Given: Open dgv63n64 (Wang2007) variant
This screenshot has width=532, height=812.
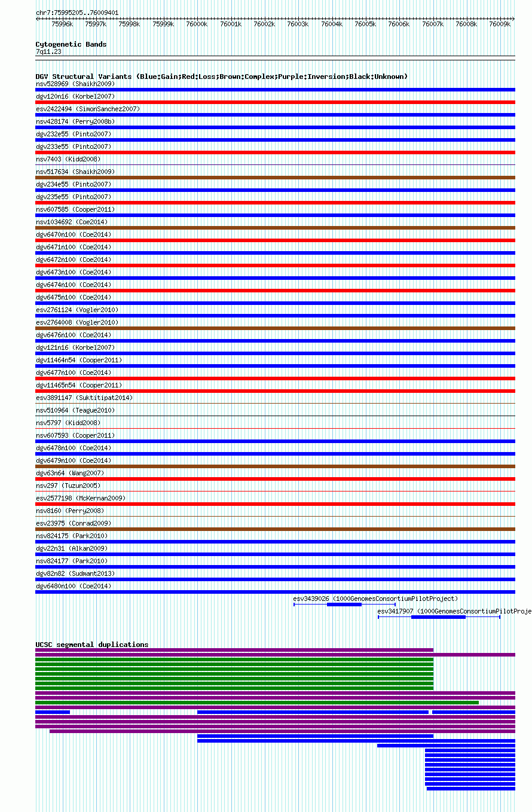Looking at the screenshot, I should tap(70, 473).
